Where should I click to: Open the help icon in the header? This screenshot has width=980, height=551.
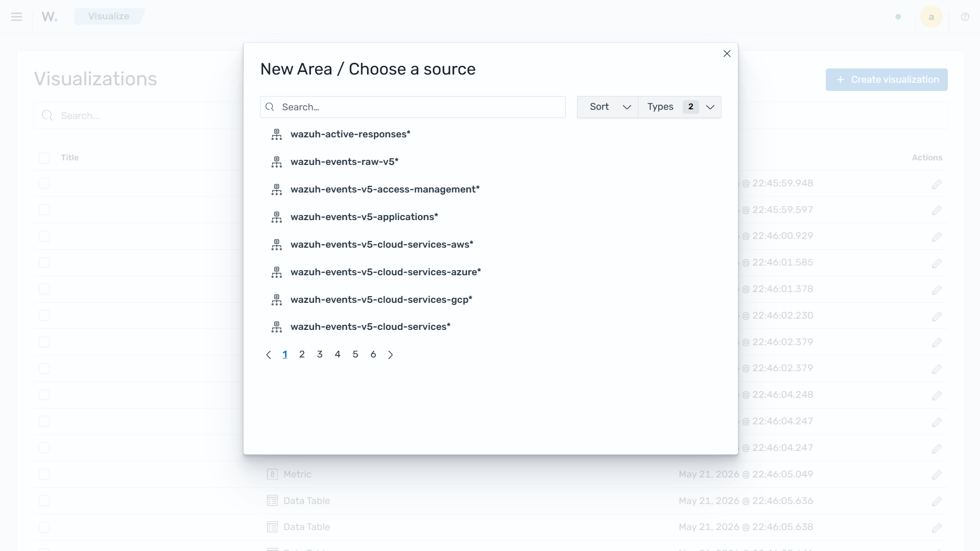[965, 17]
